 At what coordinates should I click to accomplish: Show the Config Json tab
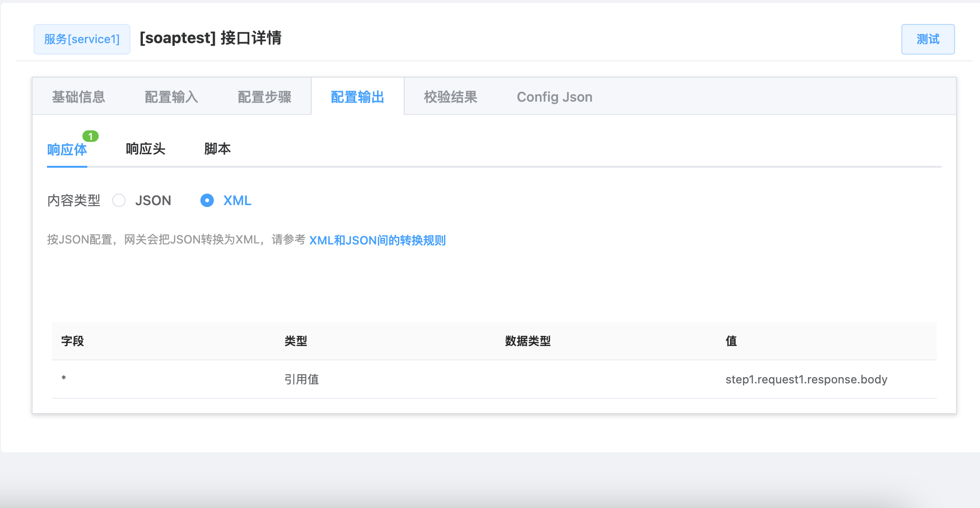coord(555,97)
